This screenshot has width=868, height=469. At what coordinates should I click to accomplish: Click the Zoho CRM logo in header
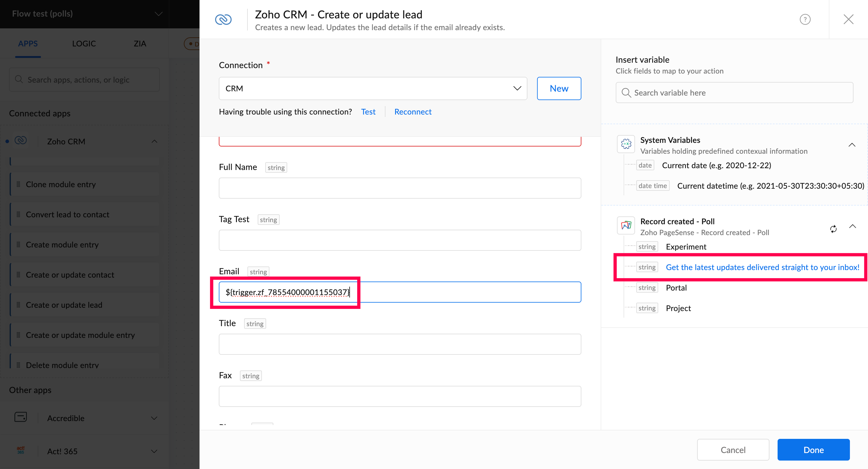(x=223, y=19)
